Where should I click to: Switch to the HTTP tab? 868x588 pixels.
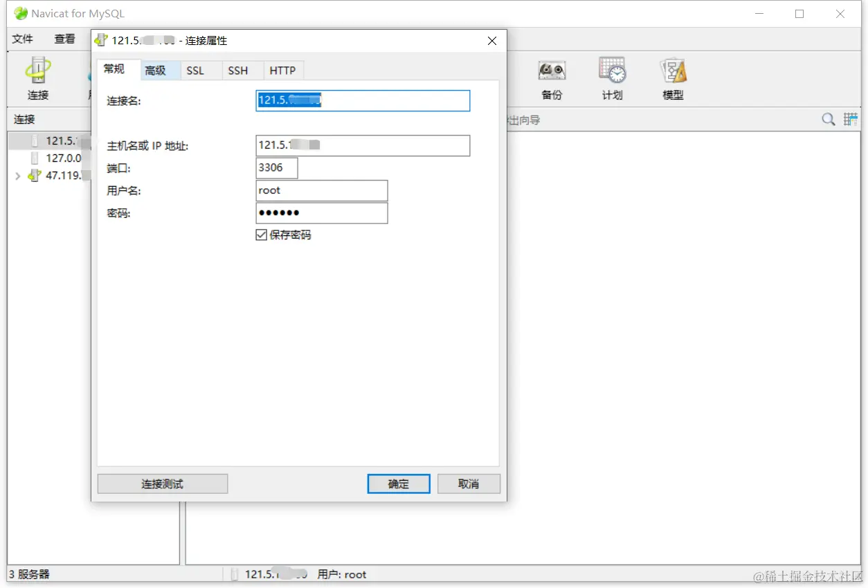click(282, 71)
